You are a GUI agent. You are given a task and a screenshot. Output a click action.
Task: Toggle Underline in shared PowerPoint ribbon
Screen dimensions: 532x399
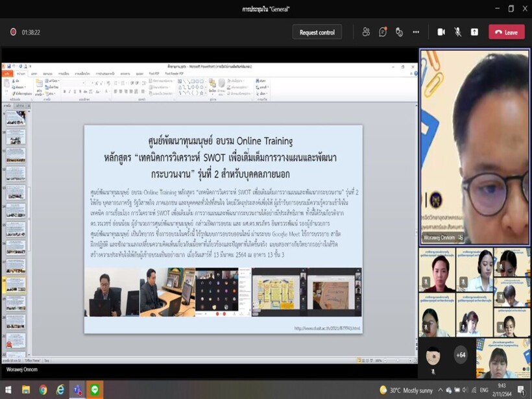[x=75, y=91]
